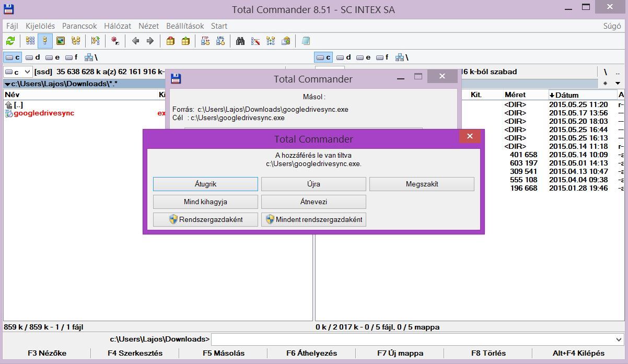Open the Start menu item
This screenshot has width=628, height=364.
click(x=219, y=26)
